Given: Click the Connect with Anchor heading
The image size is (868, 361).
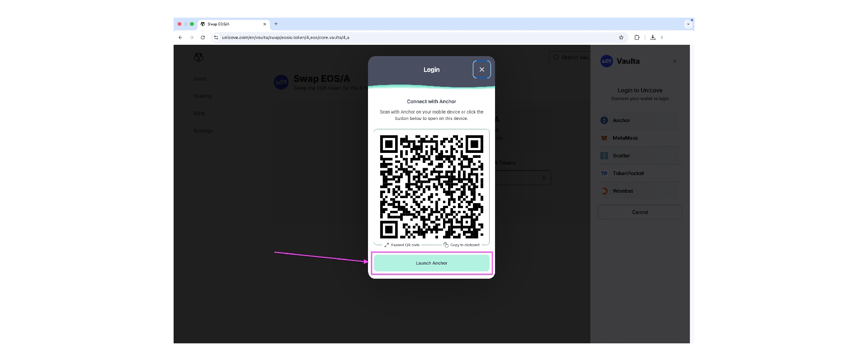Looking at the screenshot, I should click(x=431, y=101).
